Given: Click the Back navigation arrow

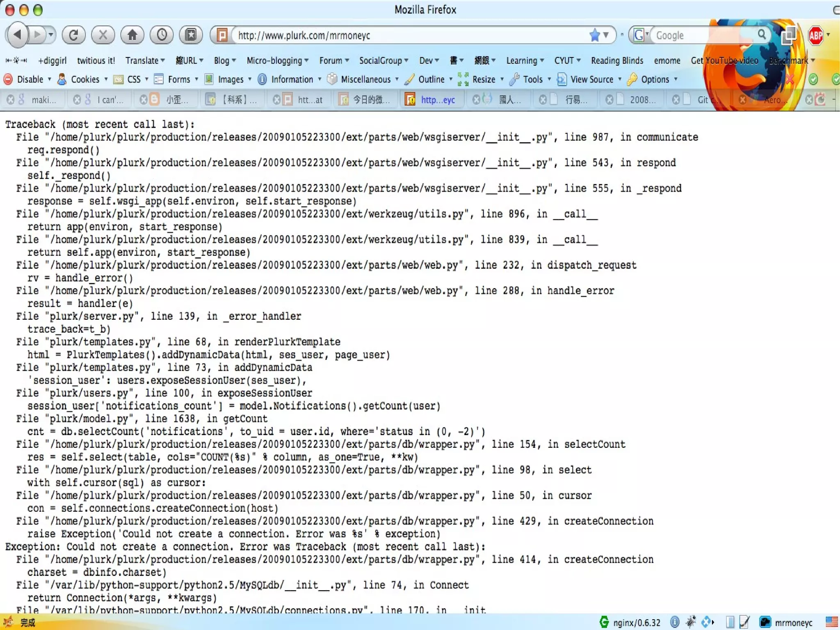Looking at the screenshot, I should pyautogui.click(x=18, y=35).
